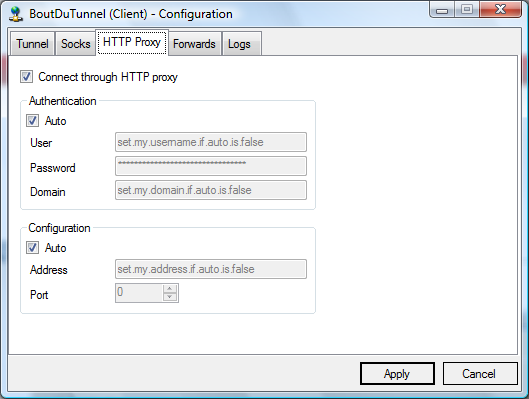The height and width of the screenshot is (399, 529).
Task: Uncheck Auto under Authentication
Action: 32,121
